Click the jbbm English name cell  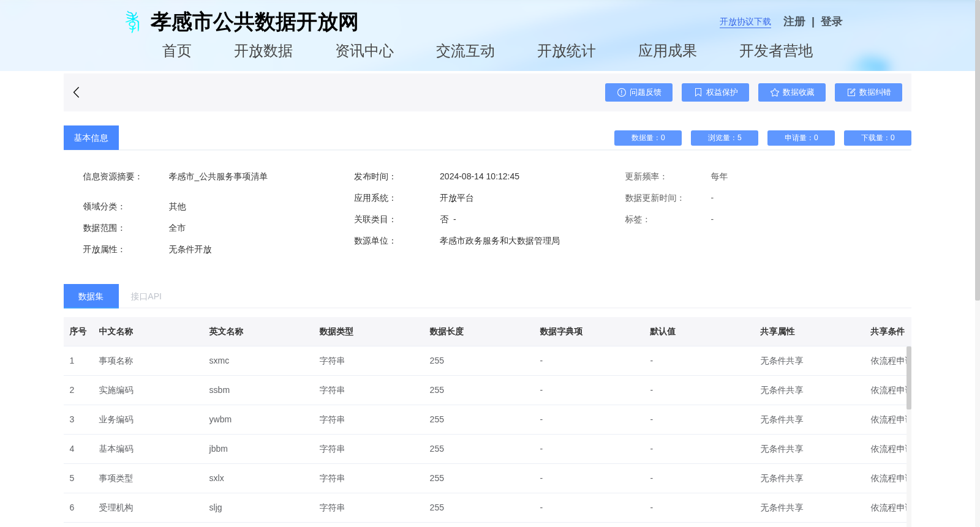tap(218, 449)
